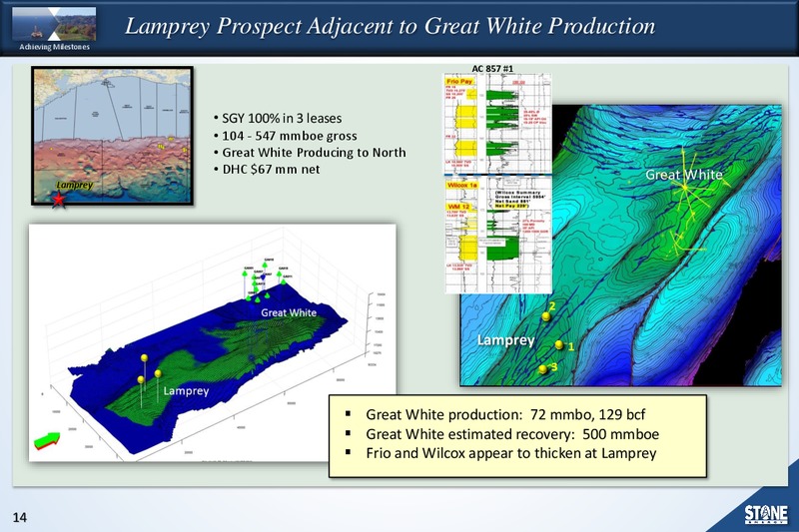Click yellow well marker 3 on contour map
The image size is (799, 532).
[543, 368]
